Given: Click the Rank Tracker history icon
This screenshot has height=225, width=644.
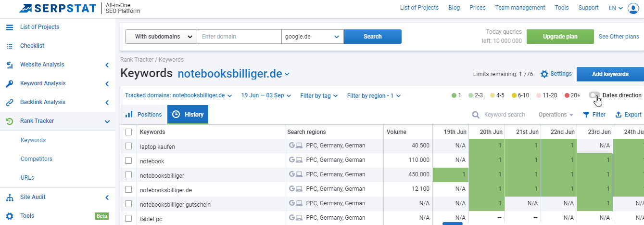Looking at the screenshot, I should [x=10, y=121].
